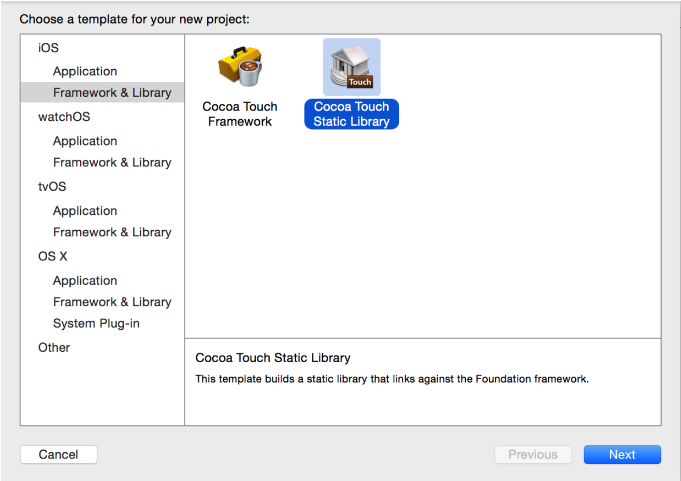Screen dimensions: 681x481
Task: Open Application under the watchOS section
Action: pos(85,141)
